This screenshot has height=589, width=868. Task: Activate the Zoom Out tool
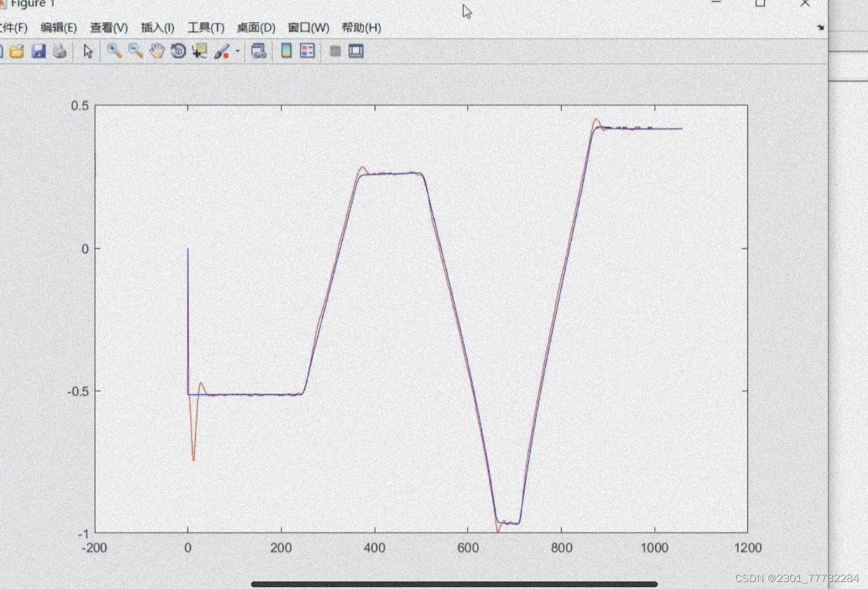click(136, 51)
